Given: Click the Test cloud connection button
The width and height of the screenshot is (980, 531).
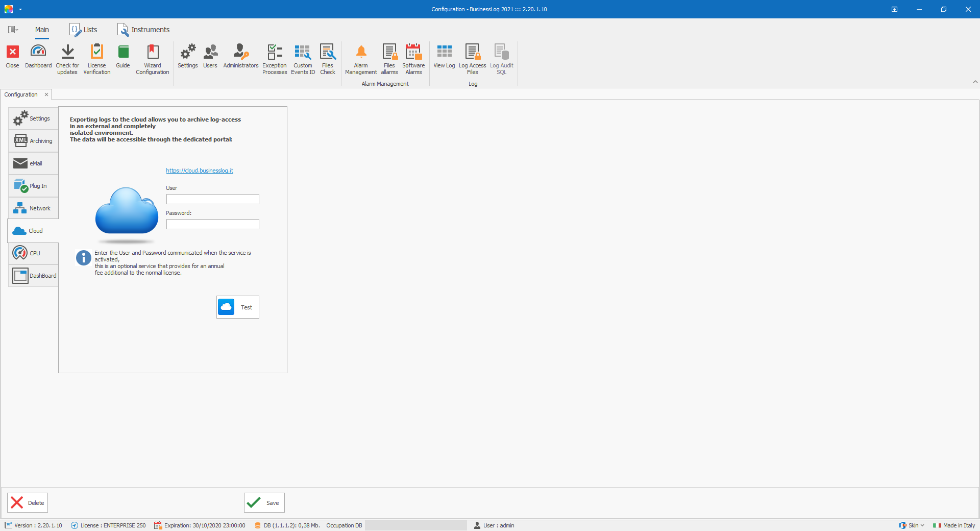Looking at the screenshot, I should point(238,307).
